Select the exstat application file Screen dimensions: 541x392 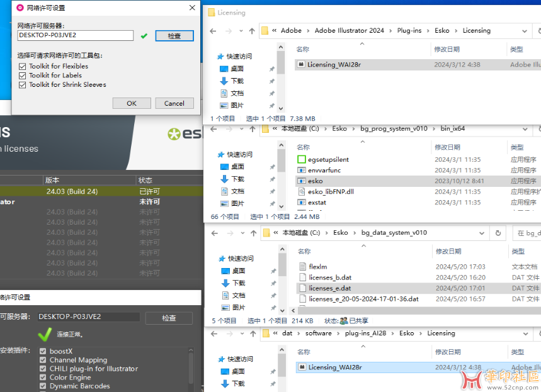pos(317,202)
